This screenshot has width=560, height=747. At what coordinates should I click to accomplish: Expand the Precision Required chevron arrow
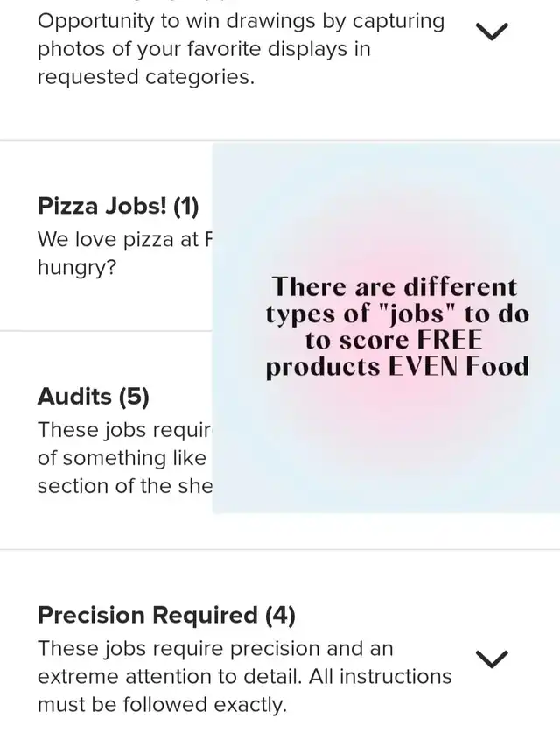click(x=492, y=659)
